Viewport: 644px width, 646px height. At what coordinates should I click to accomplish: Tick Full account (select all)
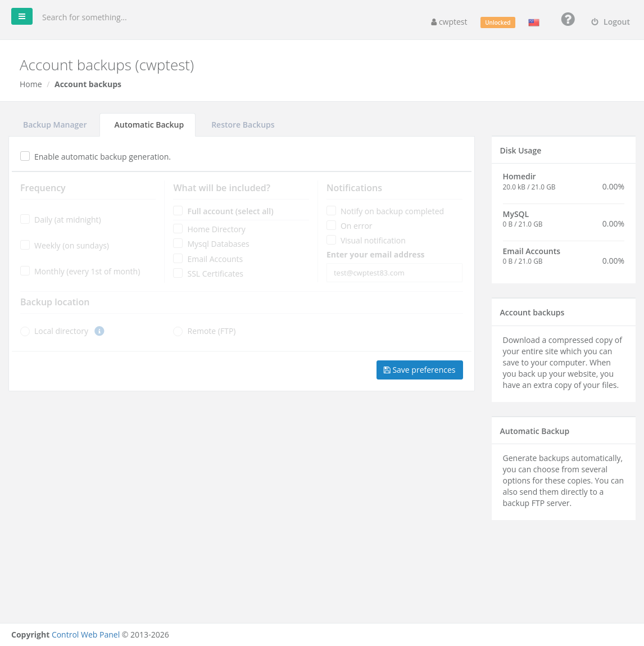(178, 210)
